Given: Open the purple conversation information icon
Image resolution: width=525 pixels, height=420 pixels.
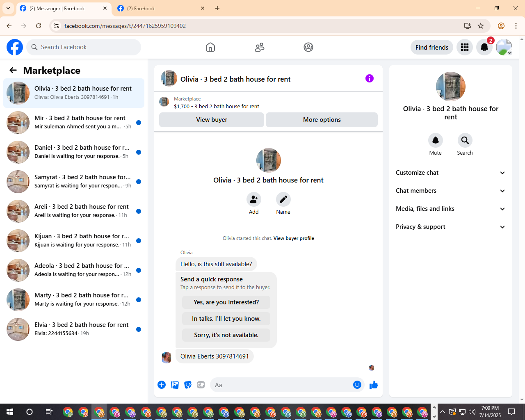Looking at the screenshot, I should coord(370,78).
